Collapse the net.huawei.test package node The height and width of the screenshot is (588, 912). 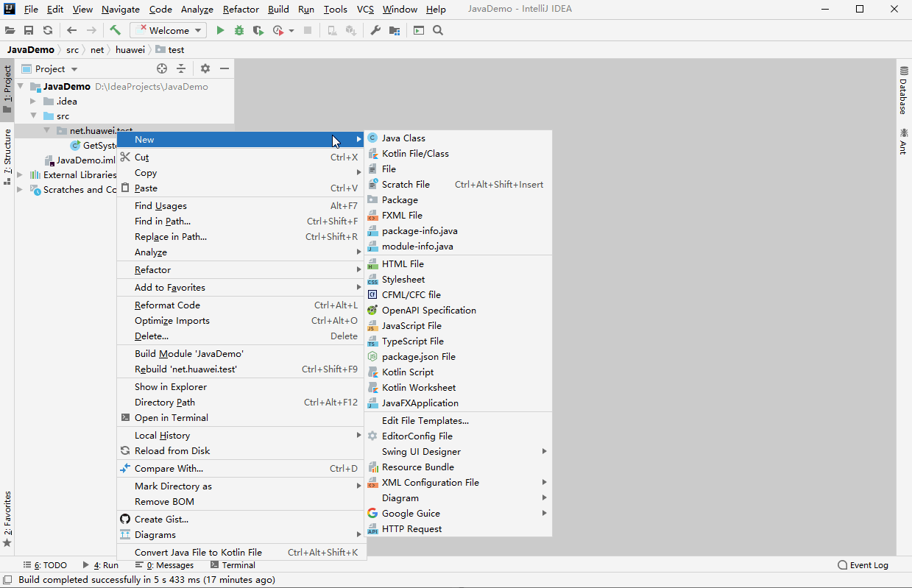point(46,130)
